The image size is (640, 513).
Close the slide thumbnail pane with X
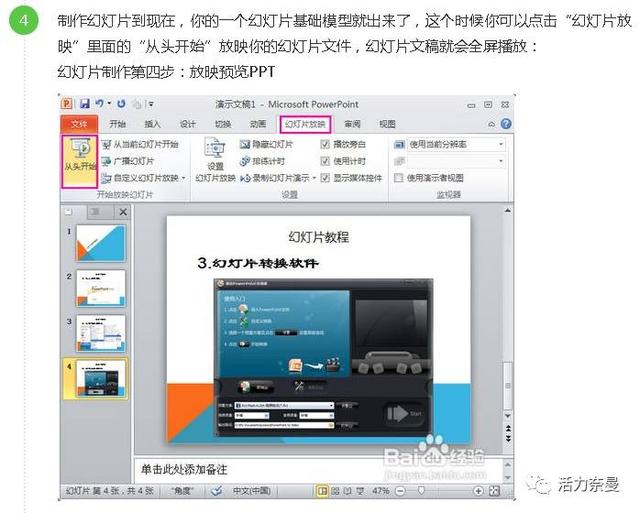tap(123, 212)
